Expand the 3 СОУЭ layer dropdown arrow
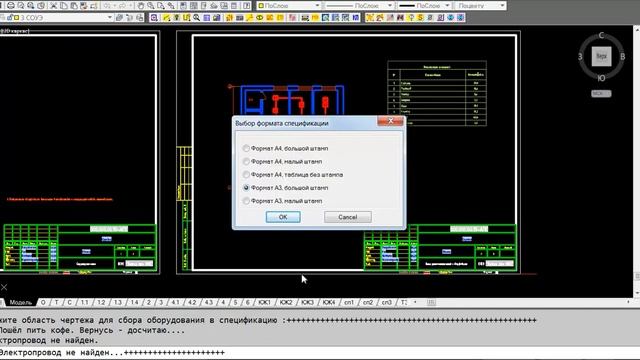This screenshot has height=360, width=640. [109, 18]
